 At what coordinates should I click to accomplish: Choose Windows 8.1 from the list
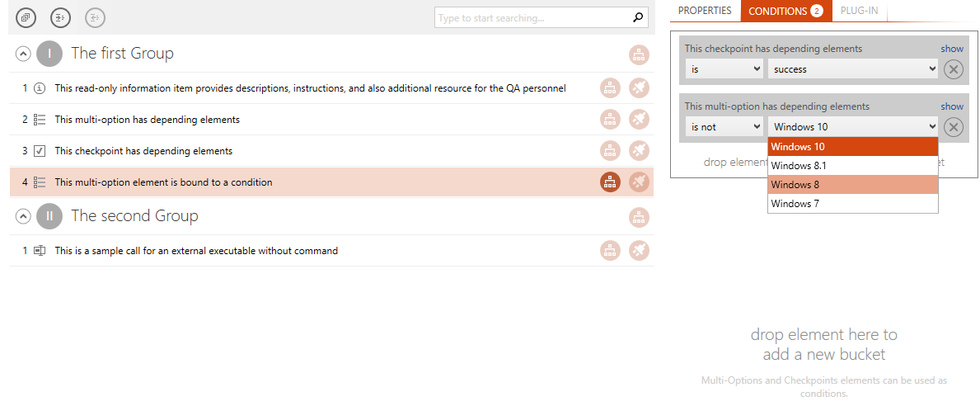coord(853,166)
